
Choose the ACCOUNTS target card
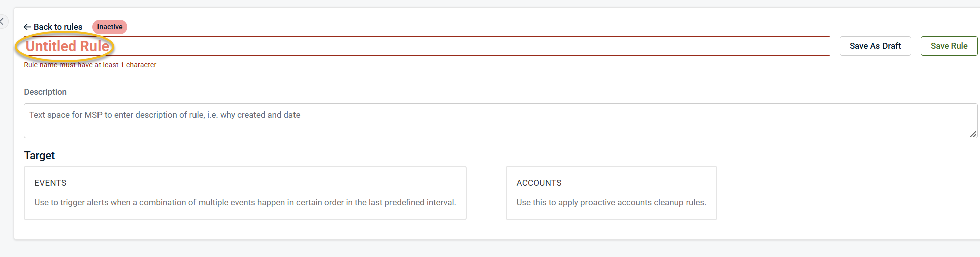coord(611,193)
